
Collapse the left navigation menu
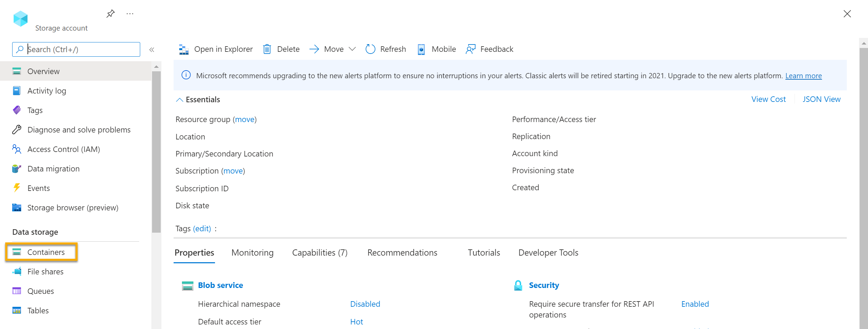tap(152, 50)
